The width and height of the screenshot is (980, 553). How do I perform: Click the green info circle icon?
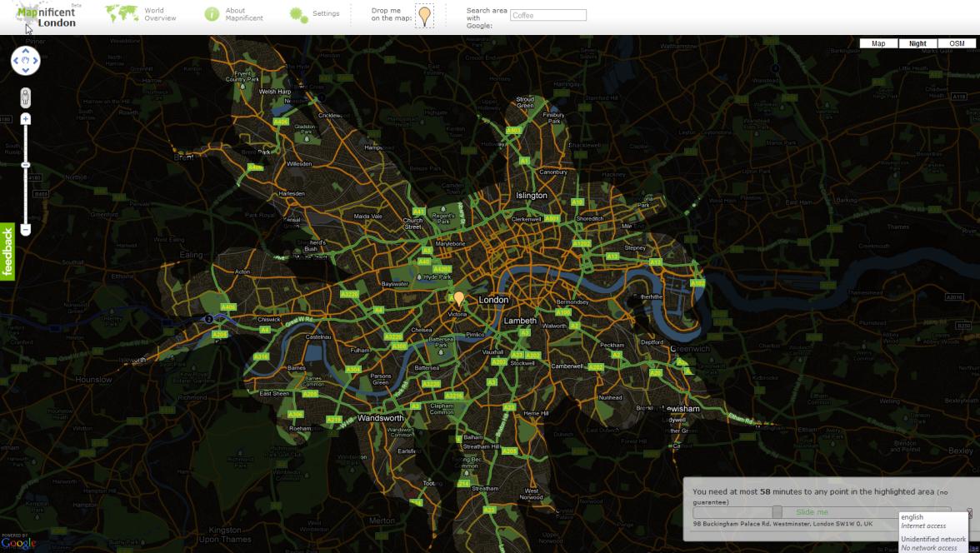click(x=212, y=14)
